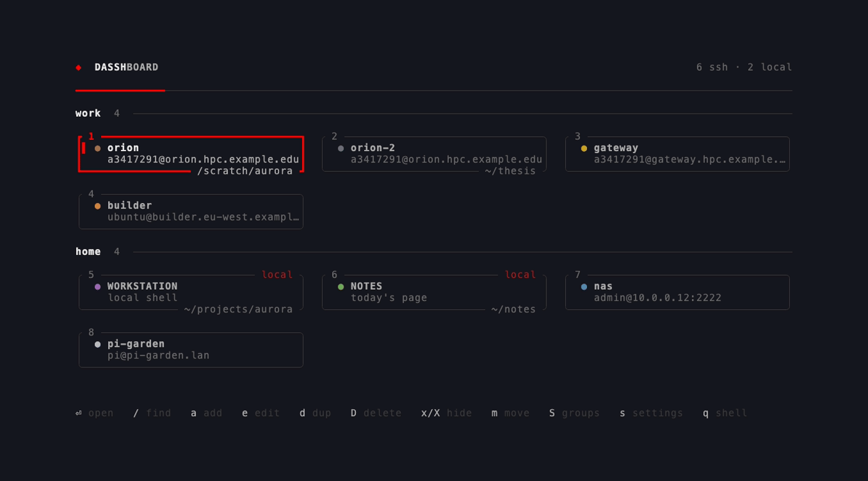Click the /scratch/aurora path on orion
The image size is (868, 481).
click(245, 171)
